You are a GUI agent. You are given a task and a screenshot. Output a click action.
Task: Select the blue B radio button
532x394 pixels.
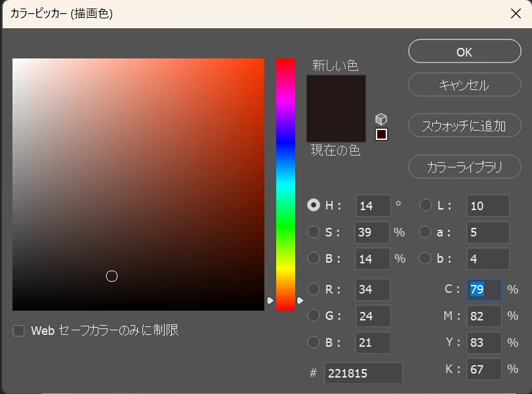[314, 342]
